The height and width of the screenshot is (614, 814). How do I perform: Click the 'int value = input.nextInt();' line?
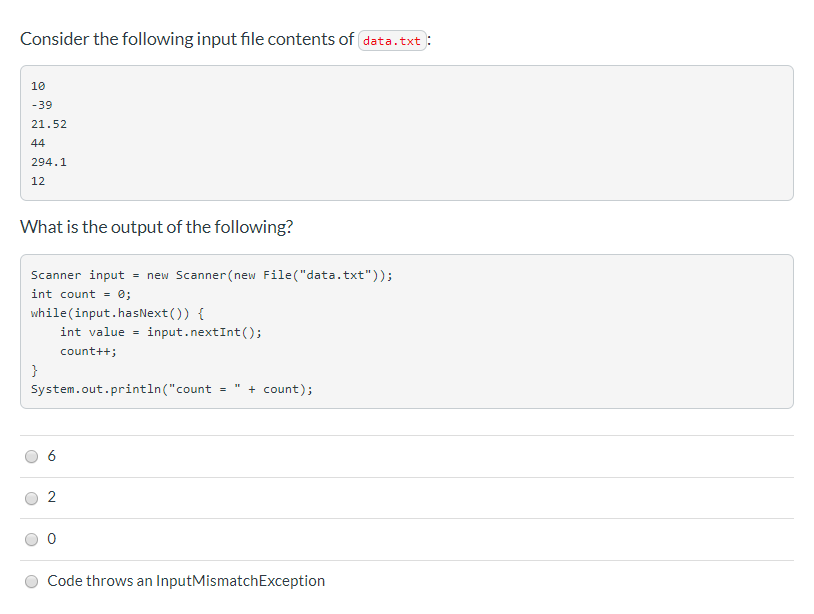[x=161, y=332]
